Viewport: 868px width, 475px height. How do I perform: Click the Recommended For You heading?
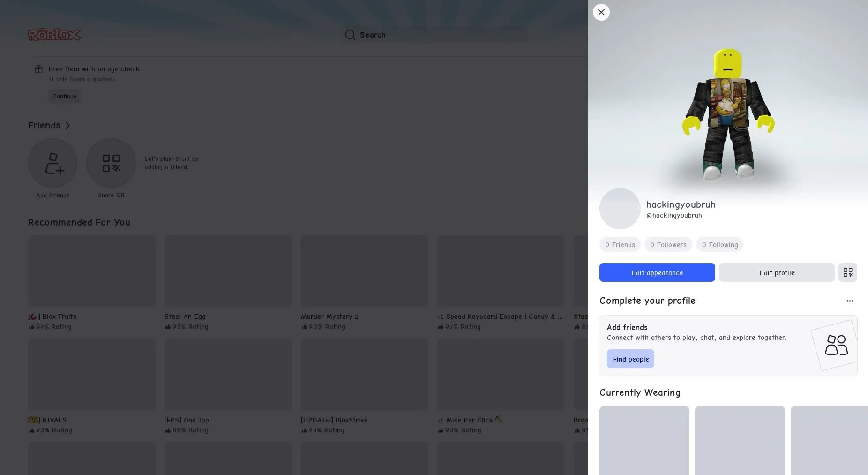click(x=79, y=222)
